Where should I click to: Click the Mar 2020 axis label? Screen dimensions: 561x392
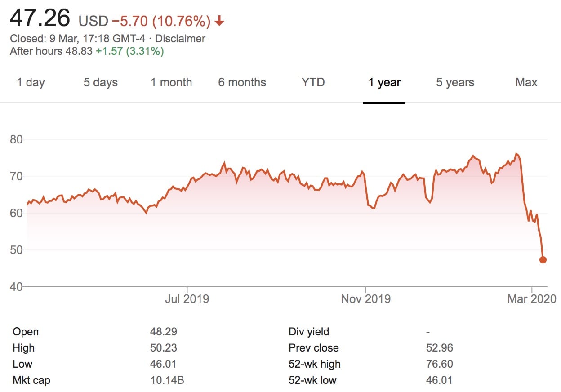pyautogui.click(x=532, y=299)
